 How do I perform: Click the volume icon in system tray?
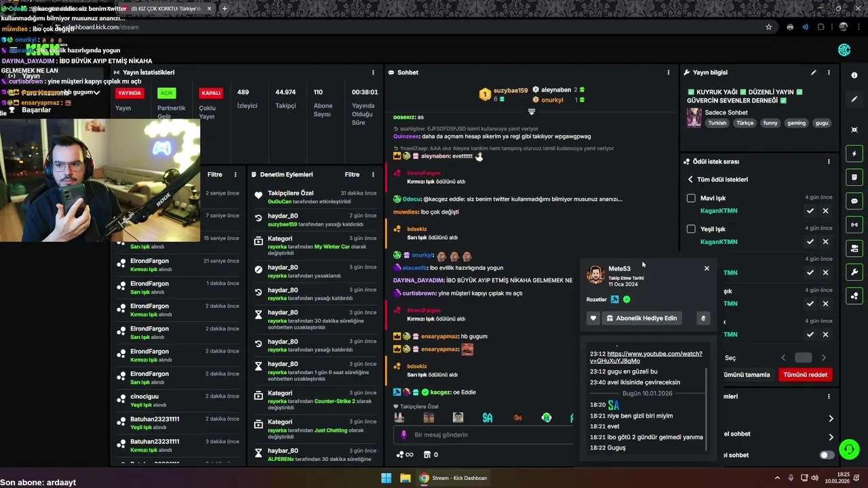(x=814, y=478)
